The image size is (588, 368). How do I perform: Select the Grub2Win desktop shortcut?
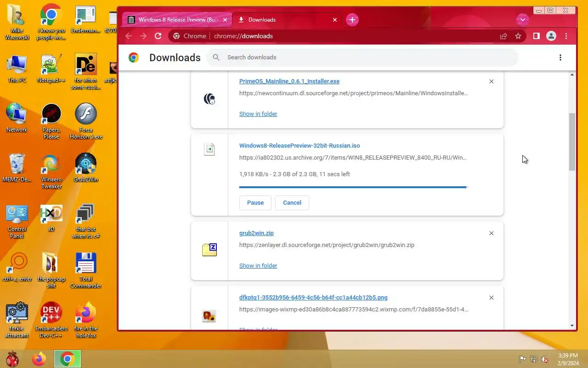pyautogui.click(x=86, y=168)
